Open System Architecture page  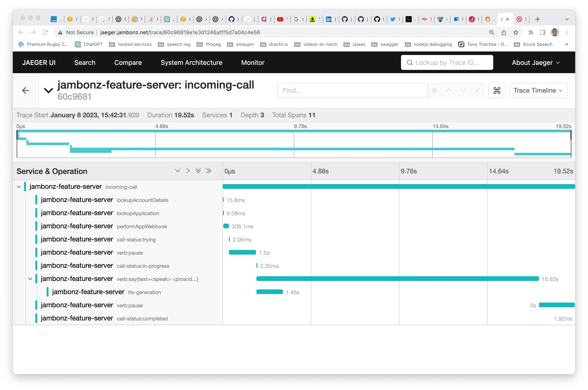(191, 62)
